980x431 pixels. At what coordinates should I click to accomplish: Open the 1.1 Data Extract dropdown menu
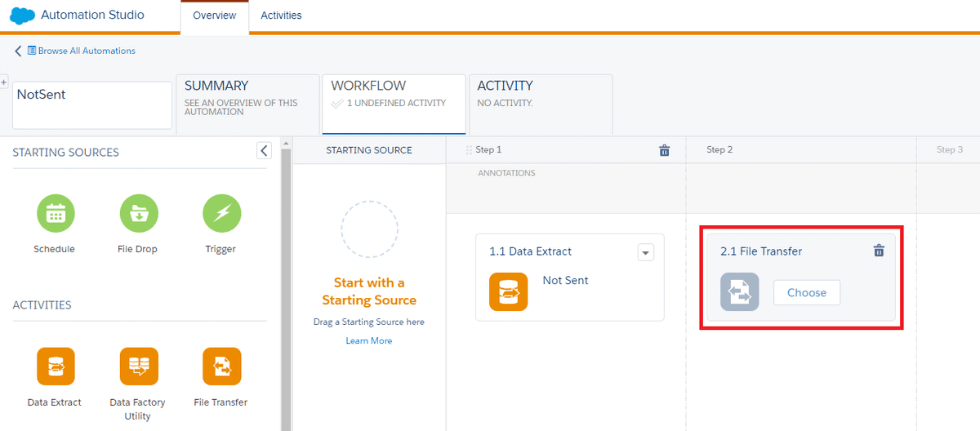(x=646, y=253)
